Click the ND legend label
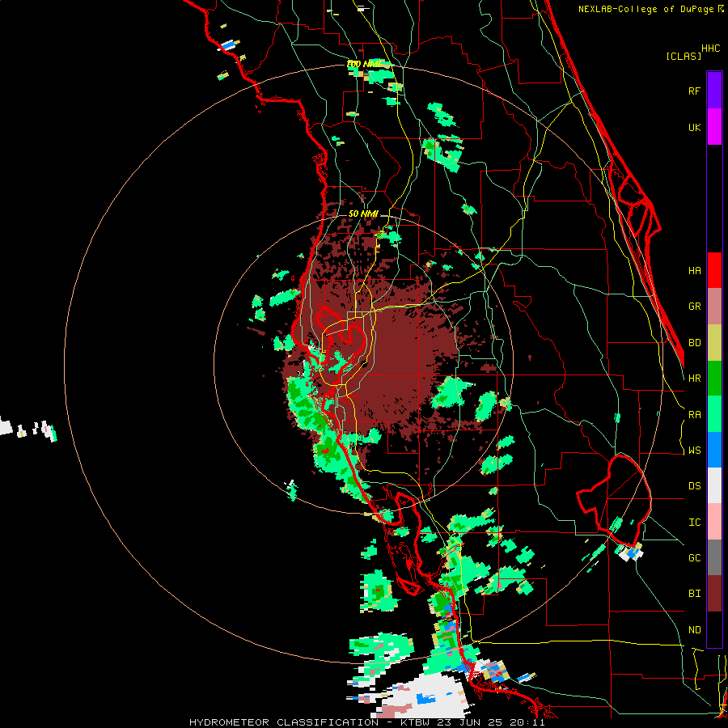This screenshot has height=728, width=728. click(694, 630)
